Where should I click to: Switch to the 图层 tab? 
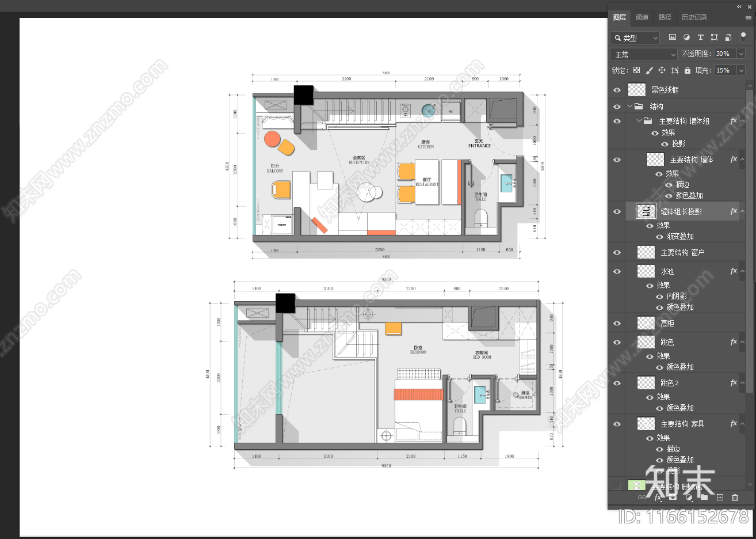[x=620, y=18]
